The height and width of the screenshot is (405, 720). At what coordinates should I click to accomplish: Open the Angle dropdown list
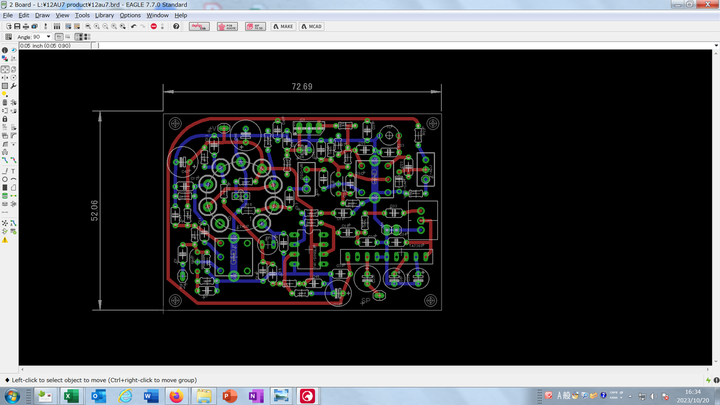[x=49, y=37]
